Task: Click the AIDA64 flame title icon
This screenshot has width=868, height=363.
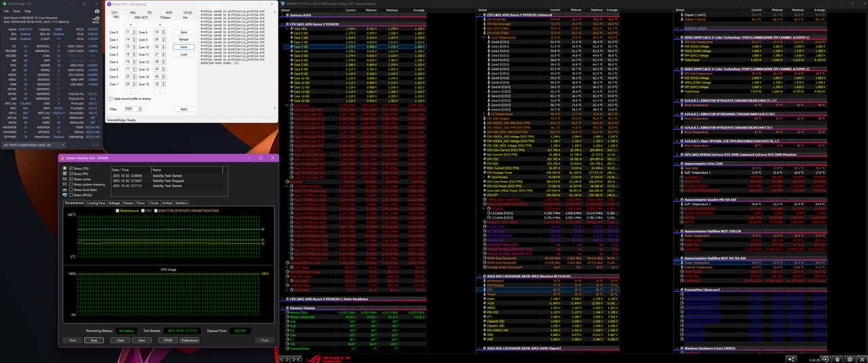Action: click(62, 158)
